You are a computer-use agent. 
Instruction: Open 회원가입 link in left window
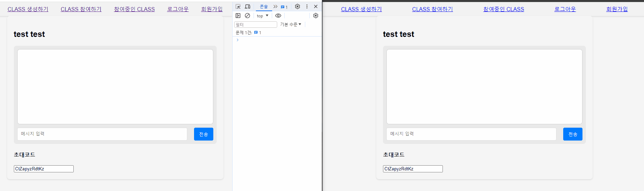pyautogui.click(x=212, y=9)
